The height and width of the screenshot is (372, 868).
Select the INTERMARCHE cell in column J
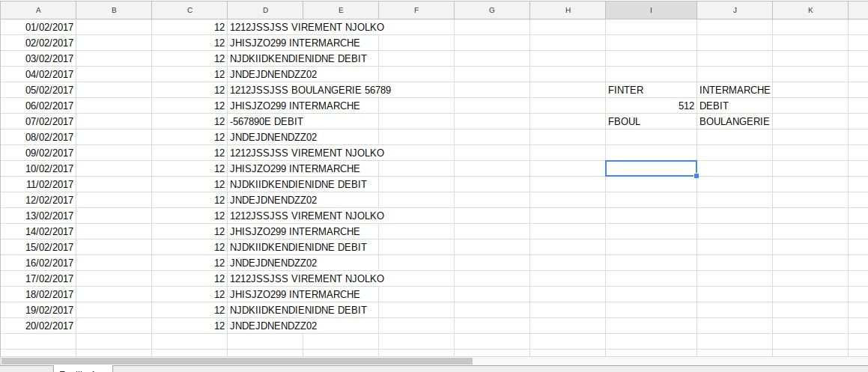click(734, 90)
